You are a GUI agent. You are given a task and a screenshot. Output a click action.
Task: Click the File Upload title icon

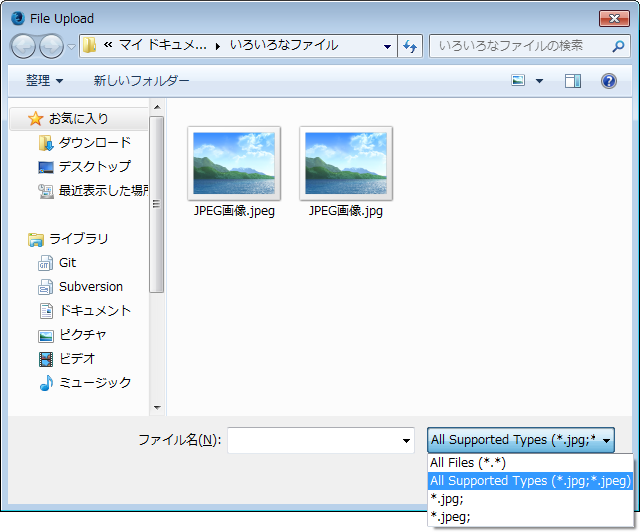pyautogui.click(x=18, y=18)
